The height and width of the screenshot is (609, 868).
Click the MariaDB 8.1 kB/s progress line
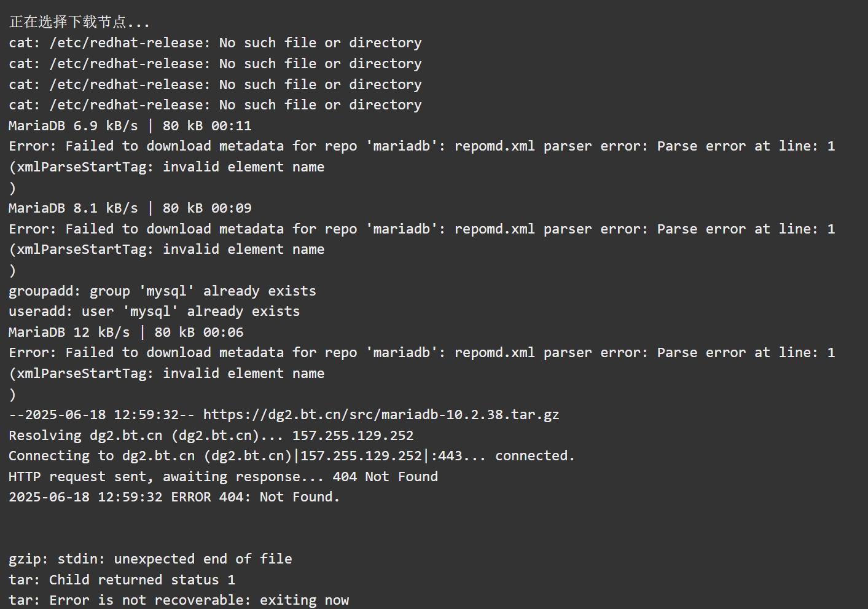[130, 208]
